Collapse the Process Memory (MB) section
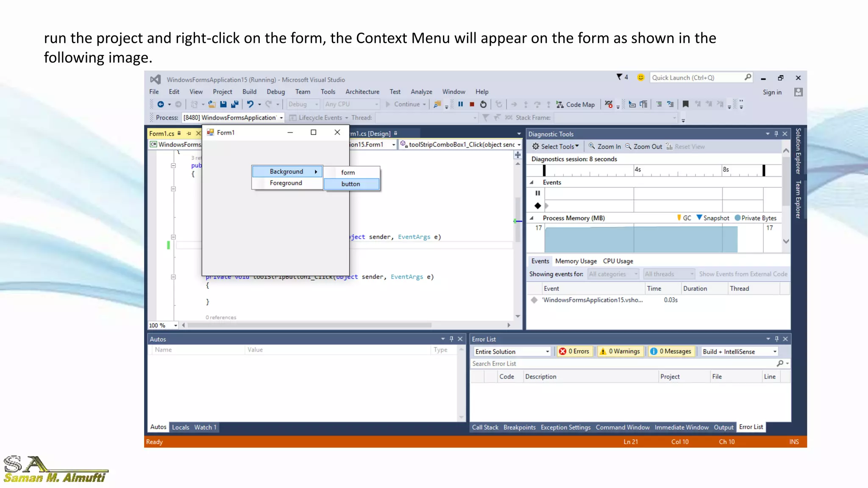Image resolution: width=868 pixels, height=488 pixels. [531, 218]
